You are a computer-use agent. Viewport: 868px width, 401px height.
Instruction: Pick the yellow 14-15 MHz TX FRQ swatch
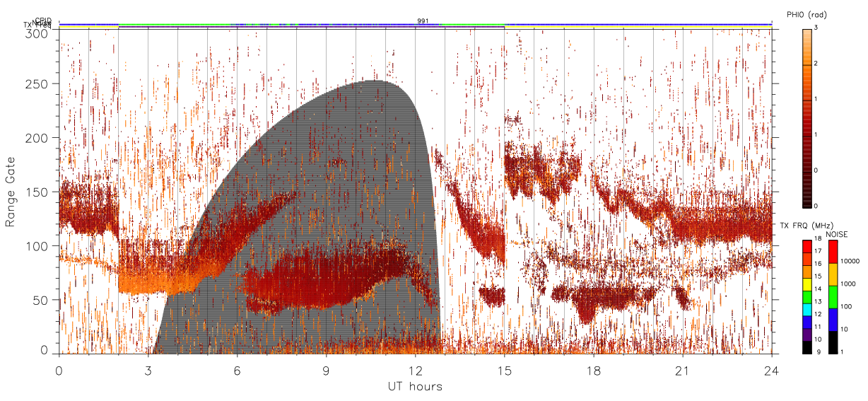pos(807,284)
